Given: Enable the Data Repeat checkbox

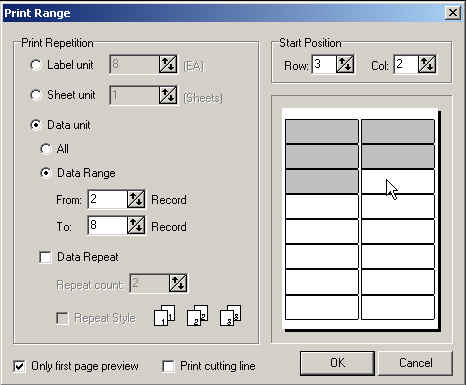Looking at the screenshot, I should (45, 257).
